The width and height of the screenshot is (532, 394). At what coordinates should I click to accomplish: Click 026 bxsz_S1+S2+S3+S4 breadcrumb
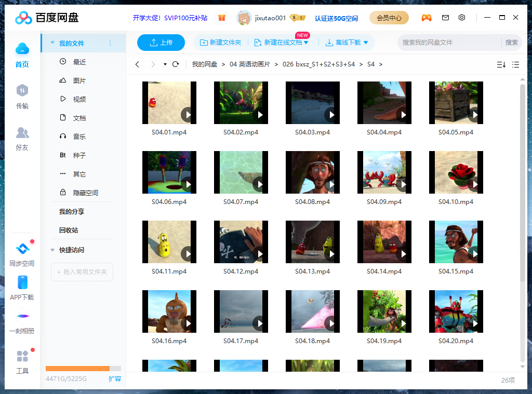click(318, 64)
